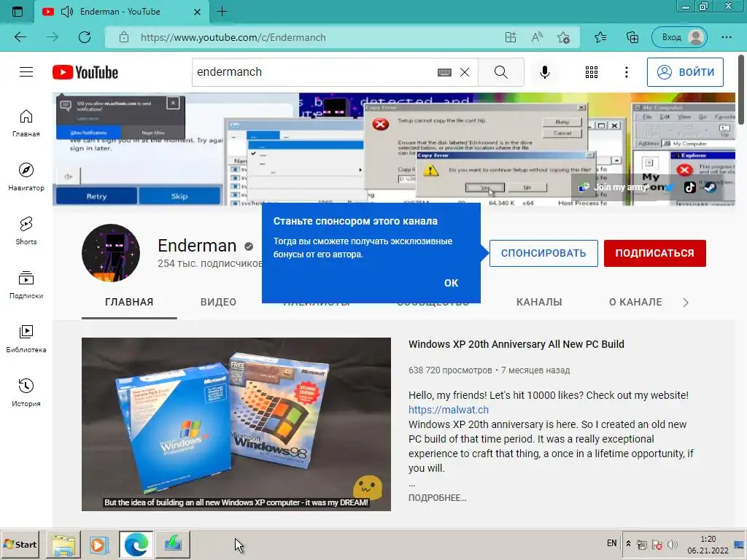Switch the EN input language indicator

tap(612, 543)
